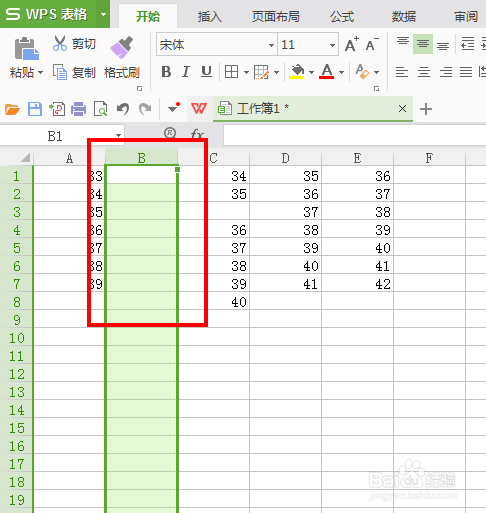Switch to the 数据 tab
This screenshot has width=486, height=513.
click(x=404, y=16)
